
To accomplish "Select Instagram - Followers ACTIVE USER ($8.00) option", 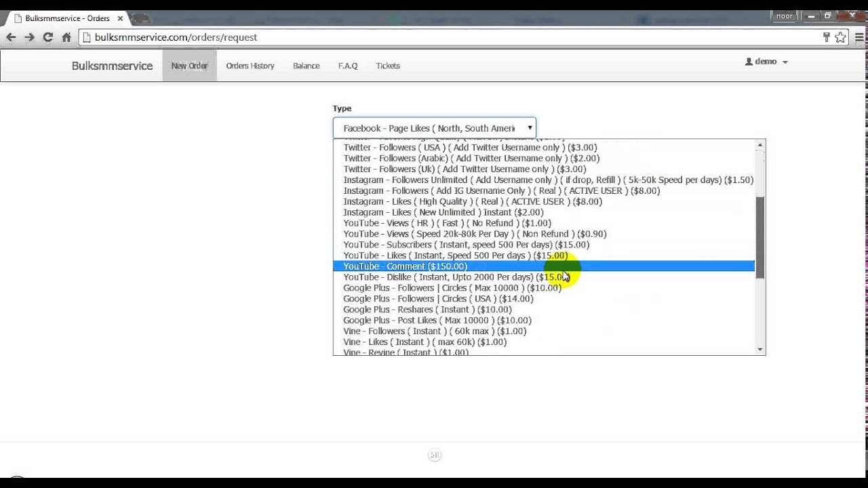I will [x=544, y=190].
